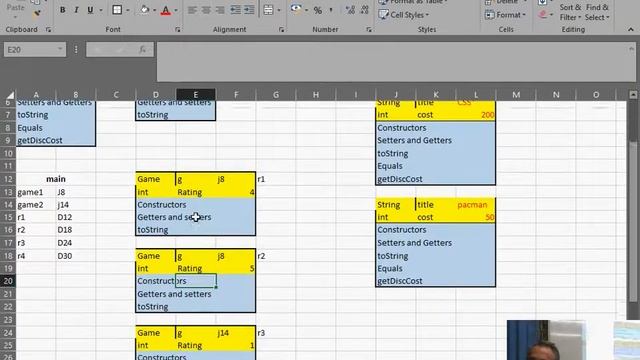This screenshot has height=360, width=640.
Task: Click the vertical scrollbar up arrow
Action: click(x=633, y=95)
